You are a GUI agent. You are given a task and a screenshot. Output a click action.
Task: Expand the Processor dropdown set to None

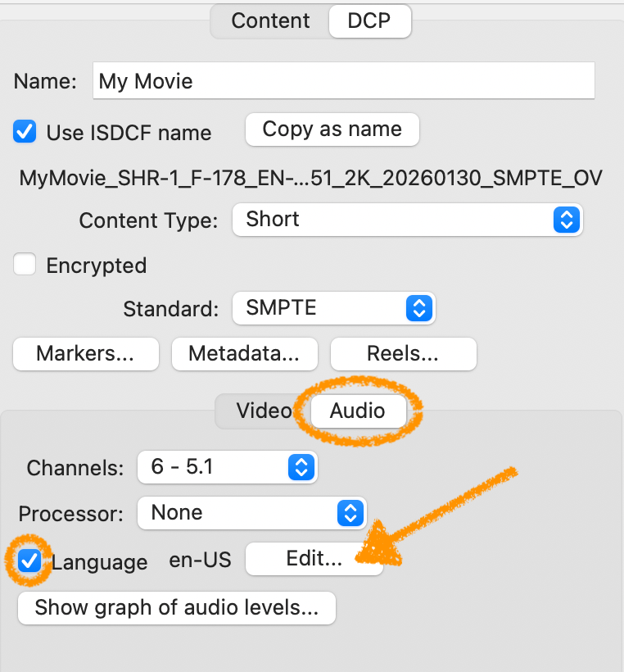[251, 513]
